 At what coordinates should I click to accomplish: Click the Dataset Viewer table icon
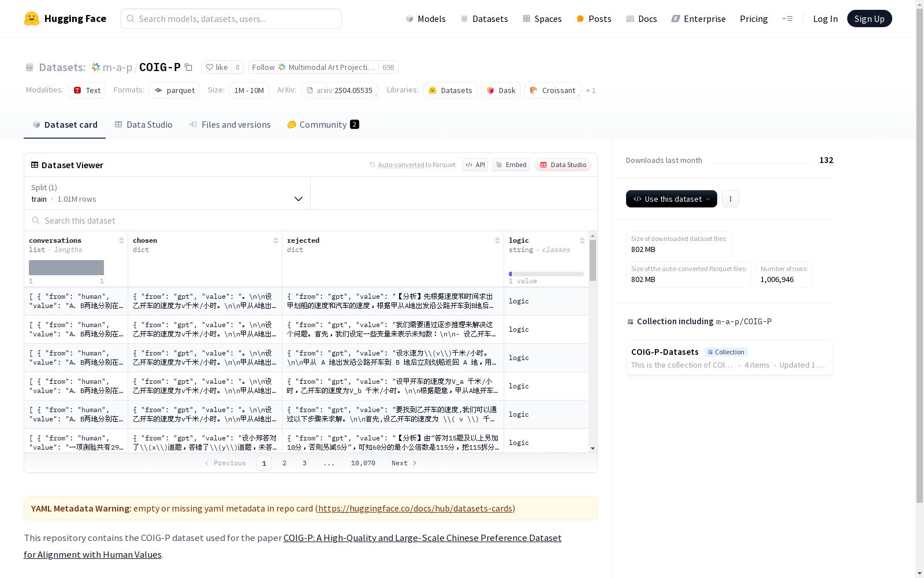tap(35, 165)
